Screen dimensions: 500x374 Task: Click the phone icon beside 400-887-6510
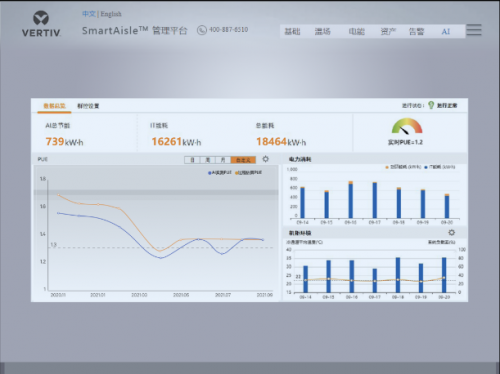(202, 30)
